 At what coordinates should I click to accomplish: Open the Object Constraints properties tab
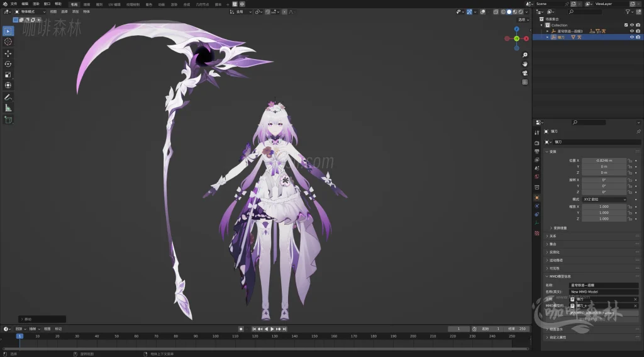point(537,214)
